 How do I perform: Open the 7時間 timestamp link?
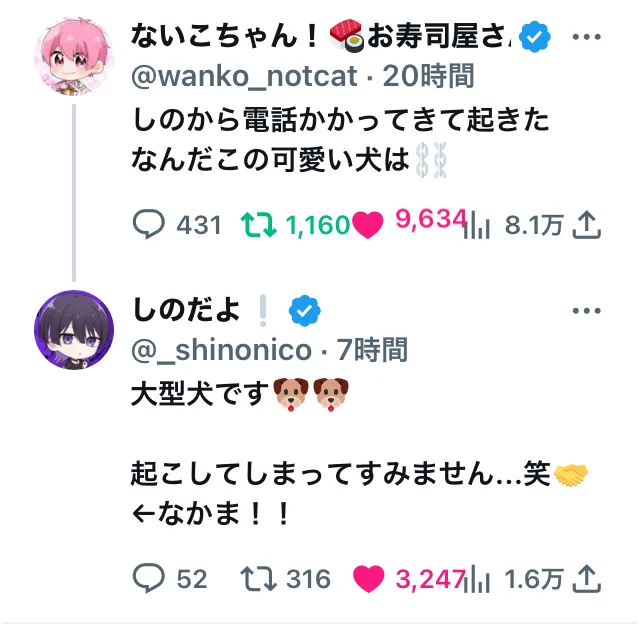coord(370,348)
